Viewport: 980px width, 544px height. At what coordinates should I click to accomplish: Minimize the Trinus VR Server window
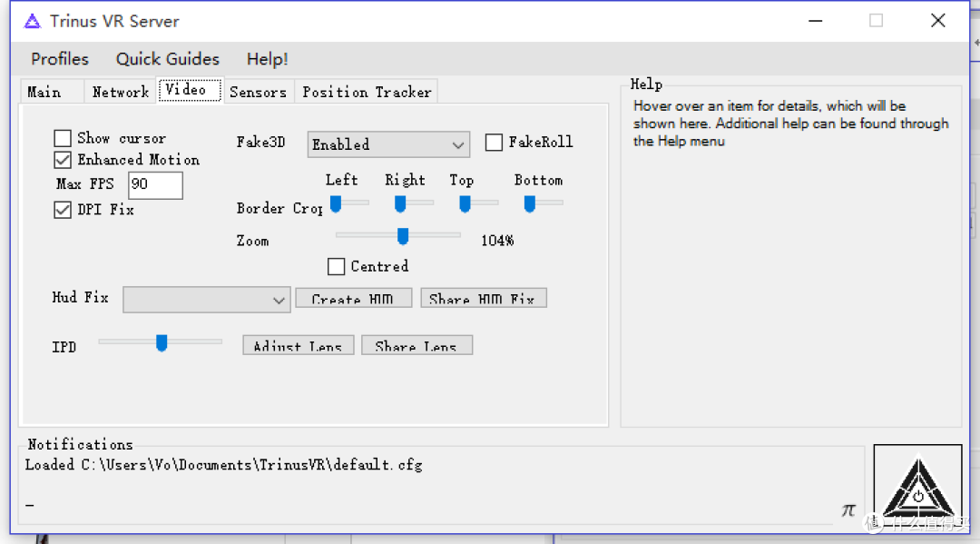click(815, 21)
